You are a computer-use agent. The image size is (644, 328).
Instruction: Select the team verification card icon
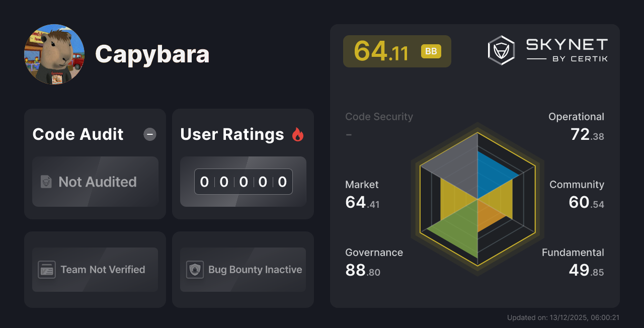pyautogui.click(x=47, y=270)
